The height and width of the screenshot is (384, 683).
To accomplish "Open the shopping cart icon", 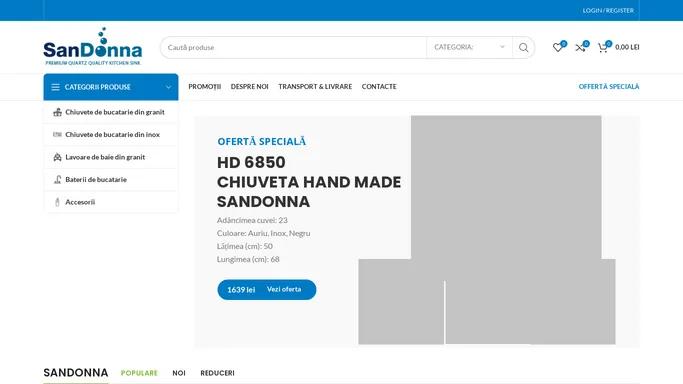I will [602, 47].
